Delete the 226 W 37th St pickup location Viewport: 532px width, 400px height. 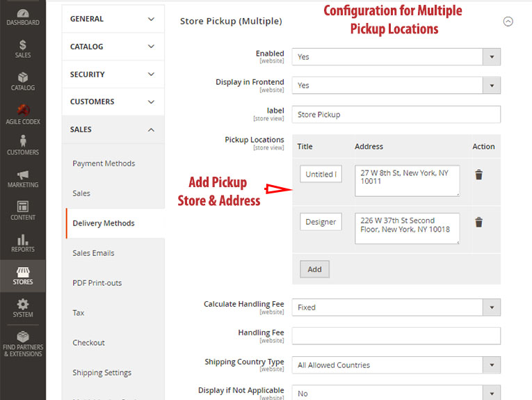[x=478, y=223]
